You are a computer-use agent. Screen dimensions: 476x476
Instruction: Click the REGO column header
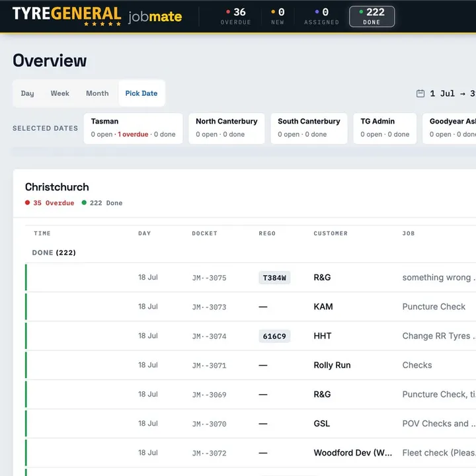[267, 233]
